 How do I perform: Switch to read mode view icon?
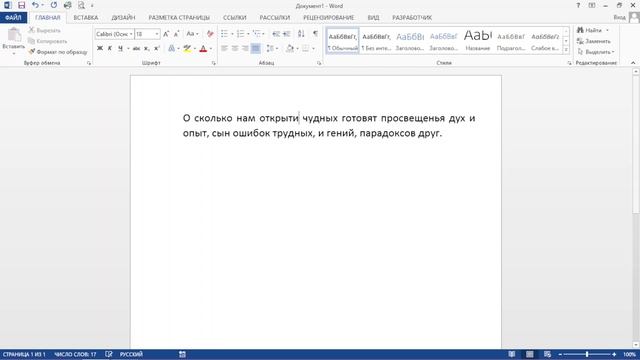(x=511, y=354)
